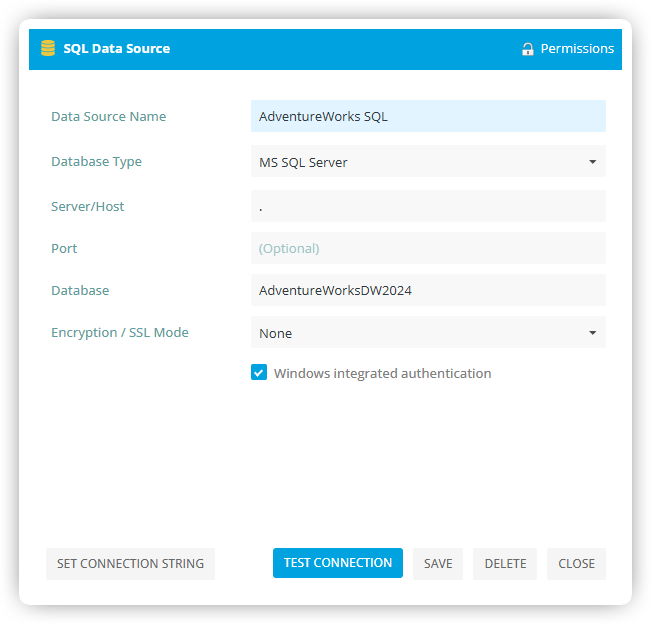Click the Windows integrated authentication label text
Viewport: 652px width, 624px height.
[383, 373]
